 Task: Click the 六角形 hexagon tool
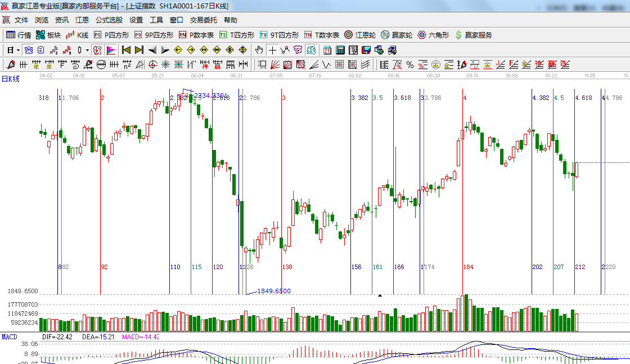(x=433, y=35)
